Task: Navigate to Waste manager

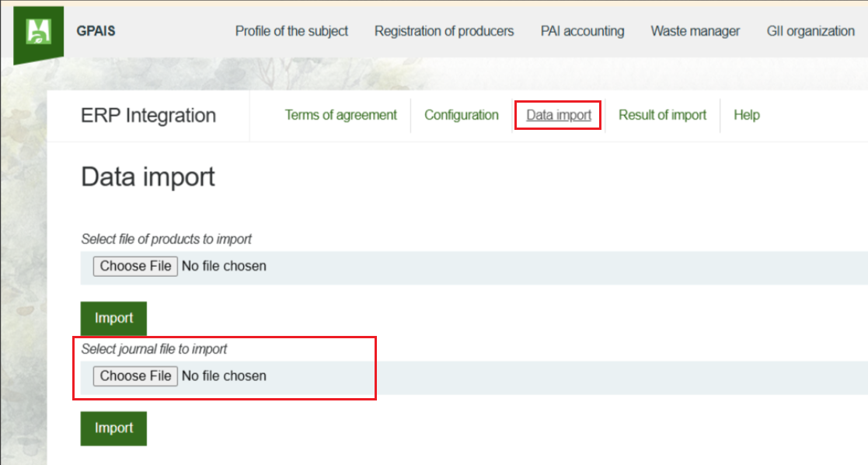Action: pos(695,31)
